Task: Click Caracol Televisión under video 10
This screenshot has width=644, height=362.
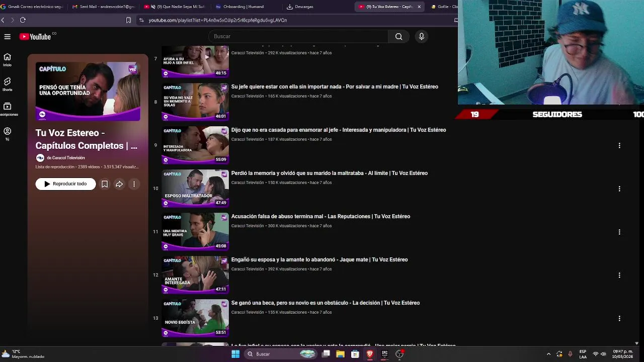Action: [248, 183]
